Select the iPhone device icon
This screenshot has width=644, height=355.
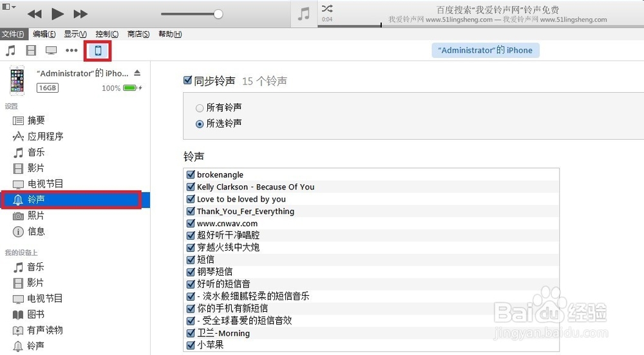click(98, 50)
